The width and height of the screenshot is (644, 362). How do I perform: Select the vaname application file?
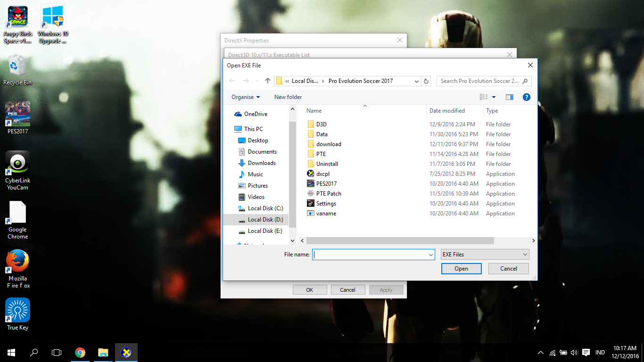tap(326, 214)
